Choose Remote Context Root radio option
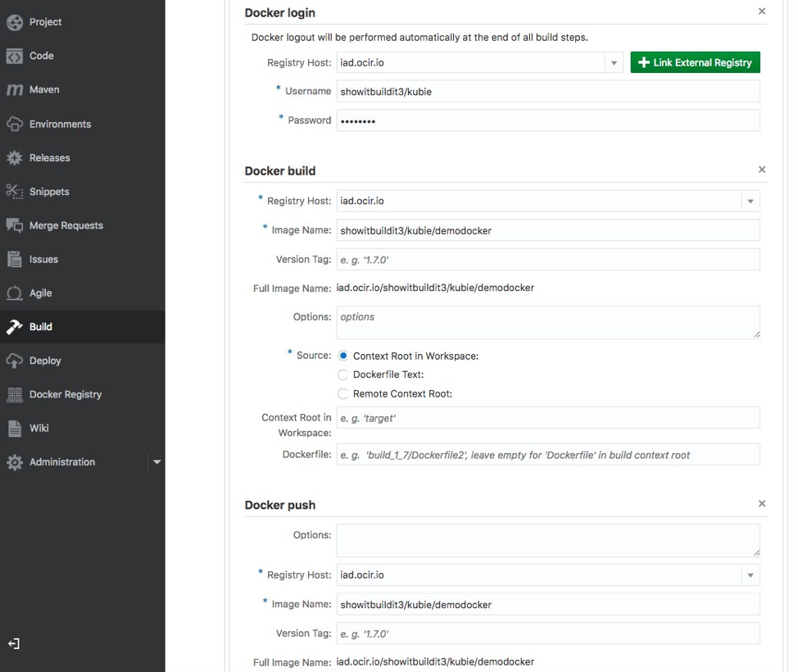The height and width of the screenshot is (672, 798). pyautogui.click(x=343, y=393)
